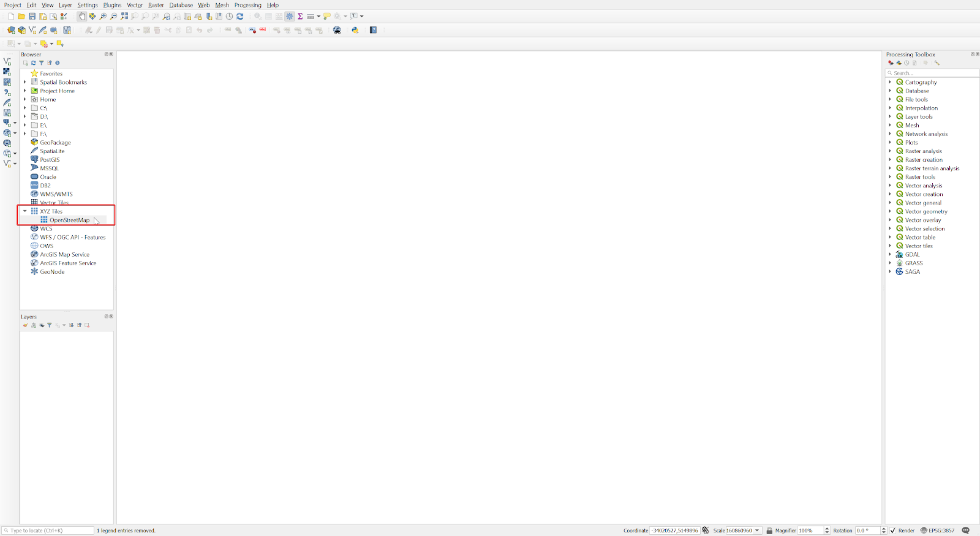980x536 pixels.
Task: Select the Pan Map hand tool
Action: tap(81, 17)
